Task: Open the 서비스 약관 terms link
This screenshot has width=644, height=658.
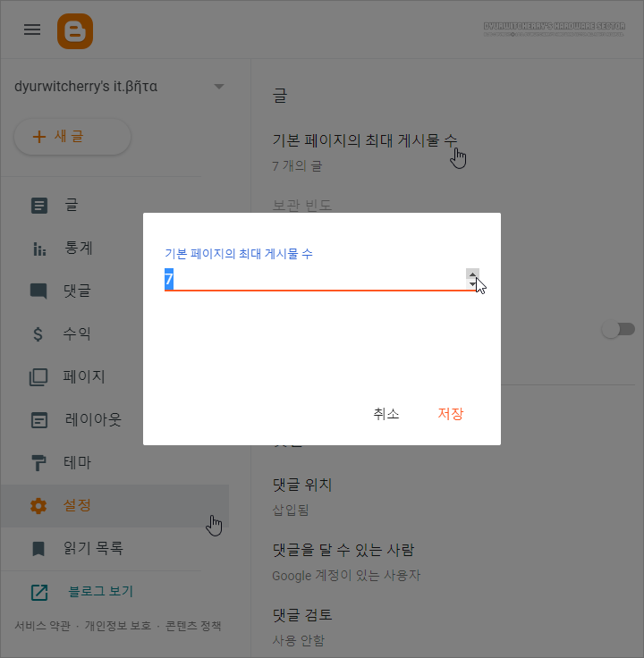Action: point(42,626)
